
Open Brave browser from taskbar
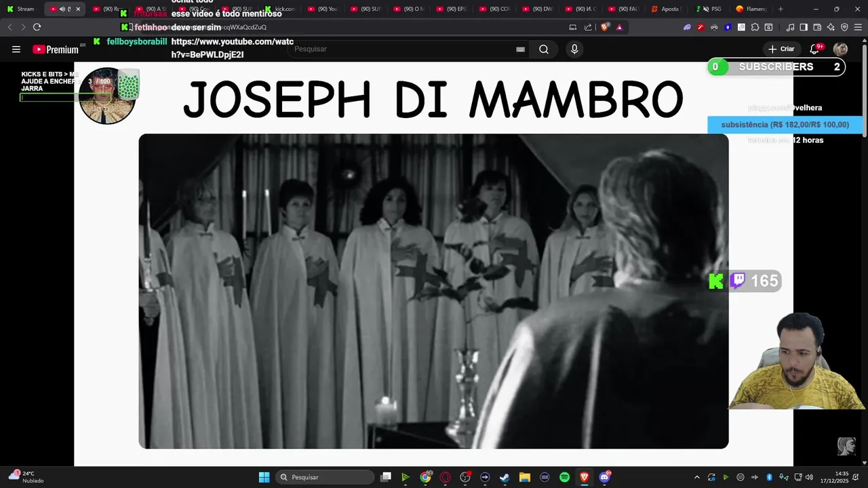pyautogui.click(x=584, y=477)
